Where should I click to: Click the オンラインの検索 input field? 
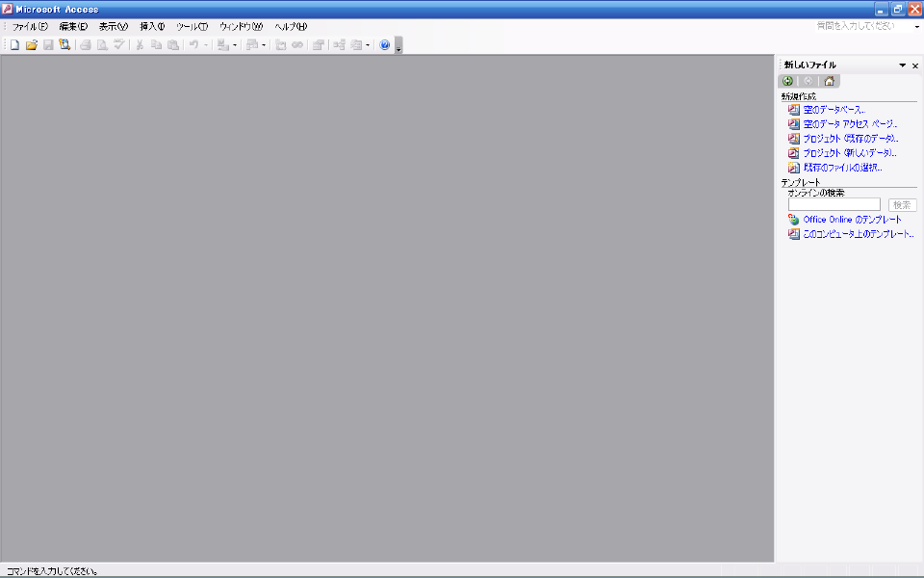click(x=834, y=204)
